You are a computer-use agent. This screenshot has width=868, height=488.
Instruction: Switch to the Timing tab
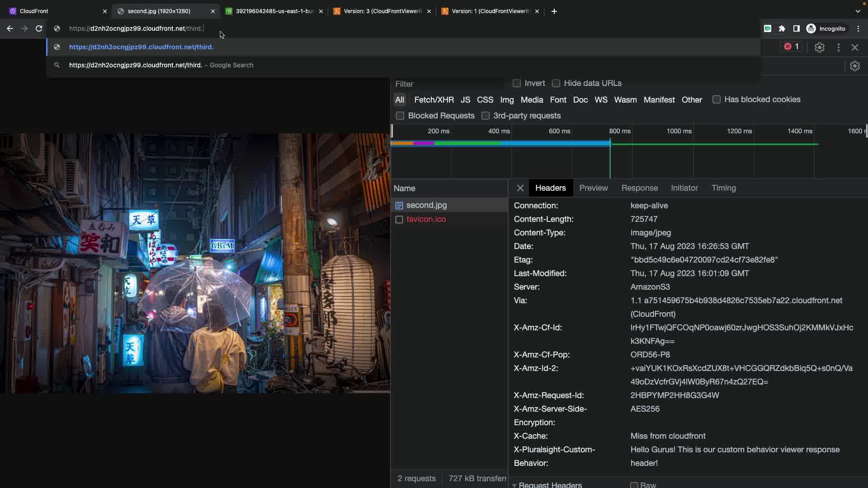tap(723, 188)
